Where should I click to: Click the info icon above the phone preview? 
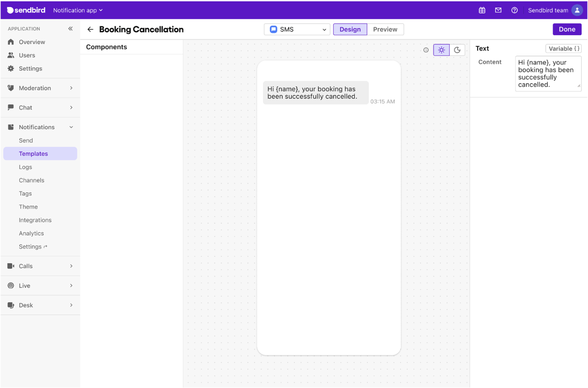(x=426, y=50)
